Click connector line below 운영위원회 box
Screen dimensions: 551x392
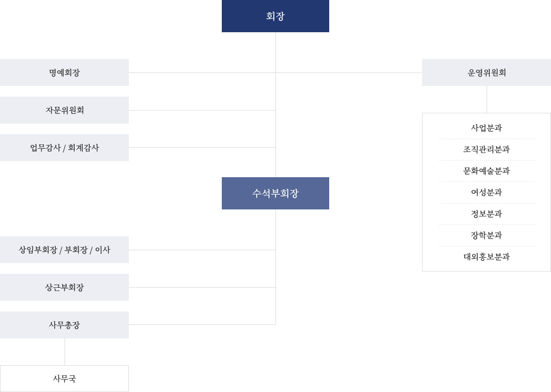pos(487,99)
